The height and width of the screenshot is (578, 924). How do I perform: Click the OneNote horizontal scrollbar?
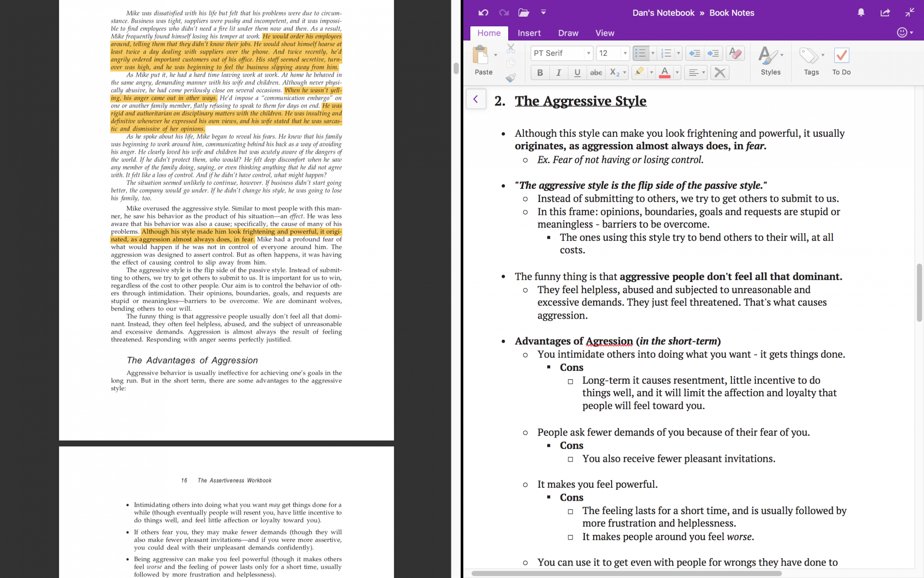pos(626,573)
